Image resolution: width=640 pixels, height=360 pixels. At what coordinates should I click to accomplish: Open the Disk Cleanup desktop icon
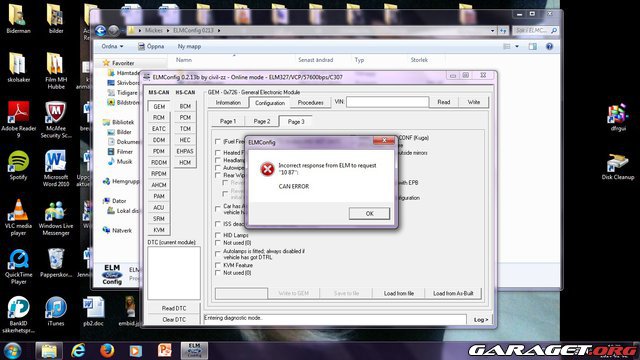[x=618, y=167]
